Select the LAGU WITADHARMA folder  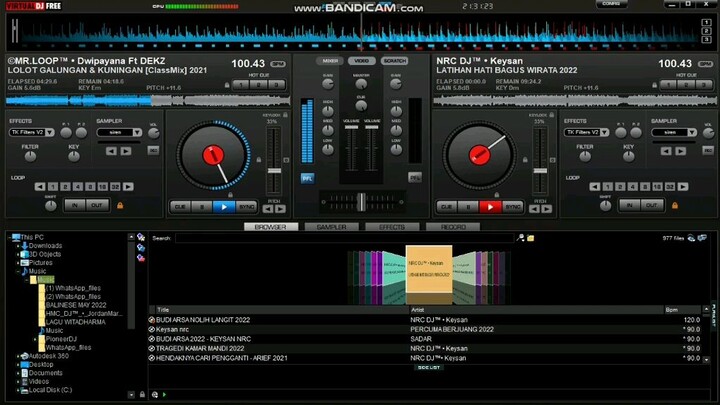pyautogui.click(x=75, y=322)
